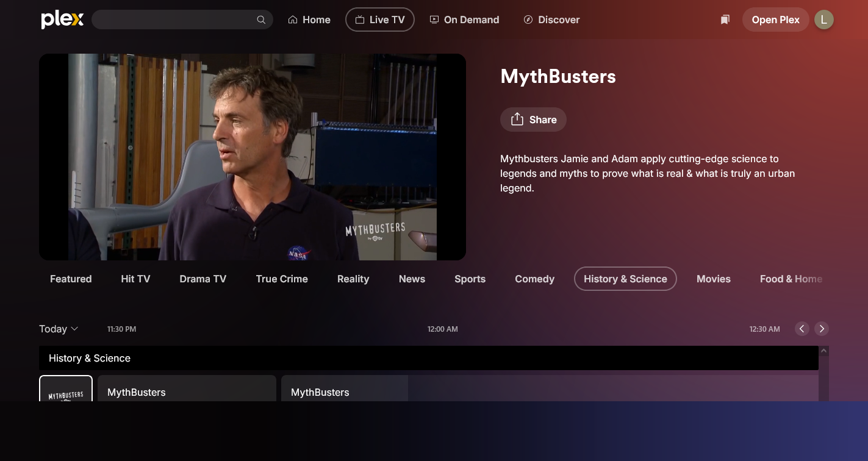Click the Plex logo
The image size is (868, 461).
62,20
